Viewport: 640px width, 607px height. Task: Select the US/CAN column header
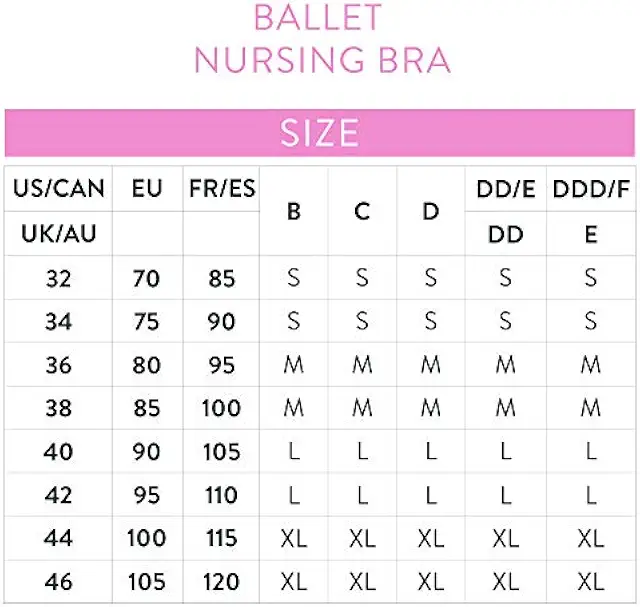click(x=59, y=189)
